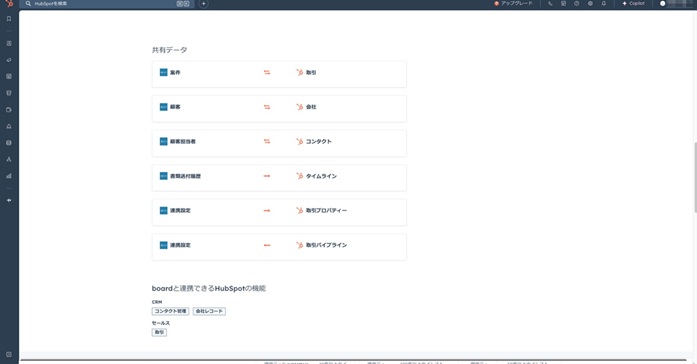Open the notifications bell icon

point(604,4)
